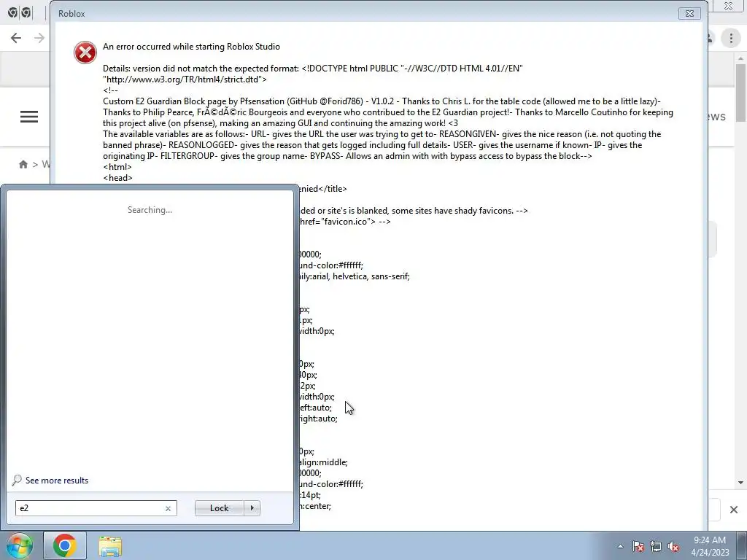This screenshot has width=747, height=560.
Task: Click the magnifier icon beside See more results
Action: [x=17, y=480]
